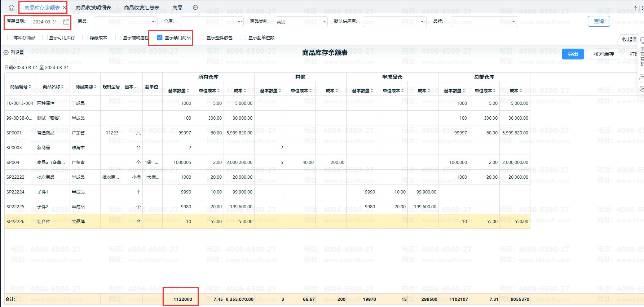Close the 商品库存余额表 tab
Screen dimensions: 644x307
[65, 8]
